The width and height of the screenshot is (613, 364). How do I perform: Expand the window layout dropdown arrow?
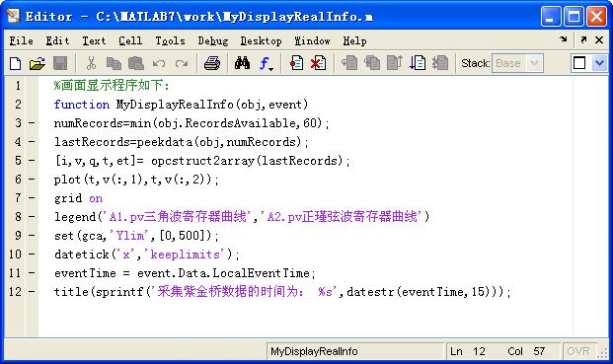pyautogui.click(x=599, y=63)
